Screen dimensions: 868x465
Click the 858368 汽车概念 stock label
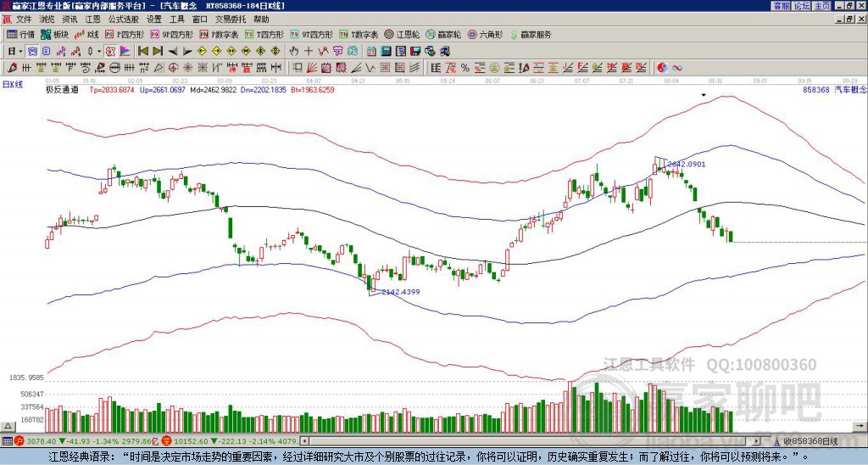coord(835,89)
